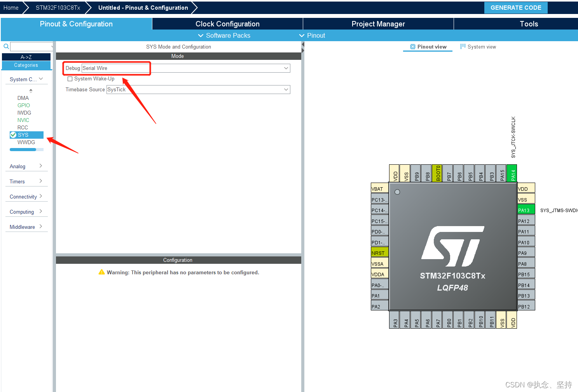578x392 pixels.
Task: Open the Software Packs menu
Action: (224, 35)
